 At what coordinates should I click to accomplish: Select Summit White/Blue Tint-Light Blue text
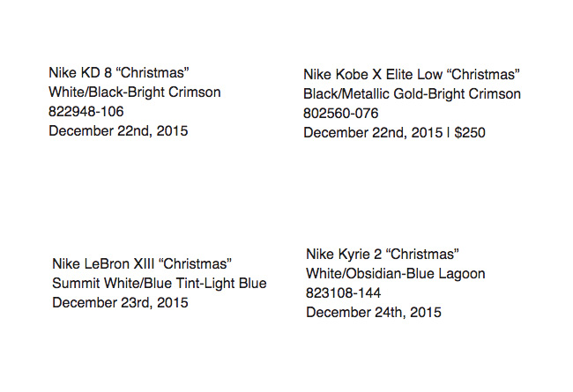point(160,283)
